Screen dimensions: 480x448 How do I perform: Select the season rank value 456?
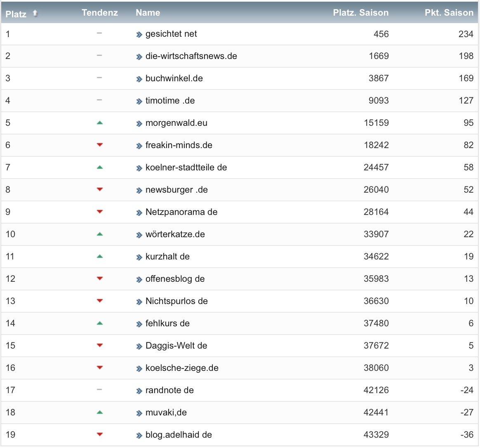pyautogui.click(x=381, y=34)
